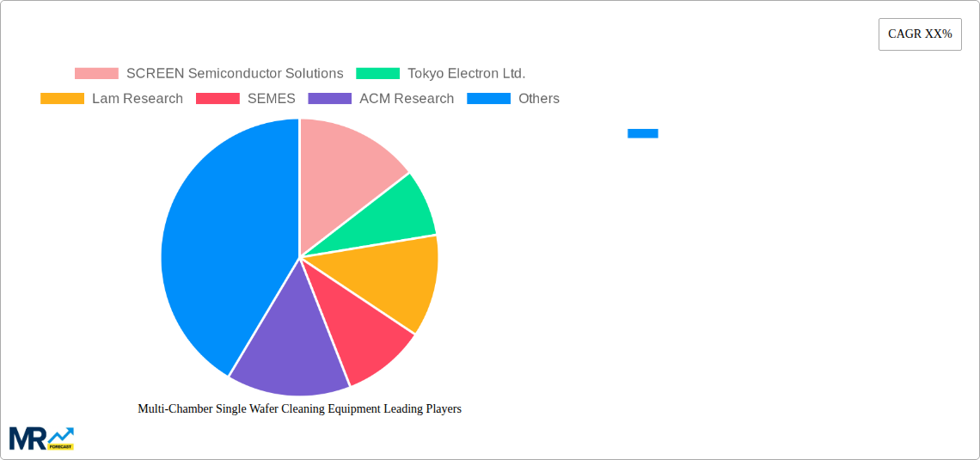980x460 pixels.
Task: Toggle Tokyo Electron Ltd. legend swatch
Action: tap(377, 74)
